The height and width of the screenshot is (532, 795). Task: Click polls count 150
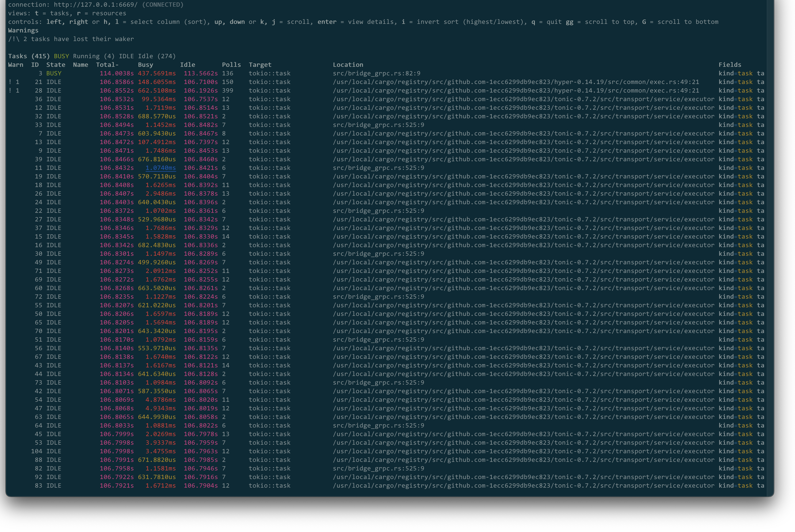point(228,82)
